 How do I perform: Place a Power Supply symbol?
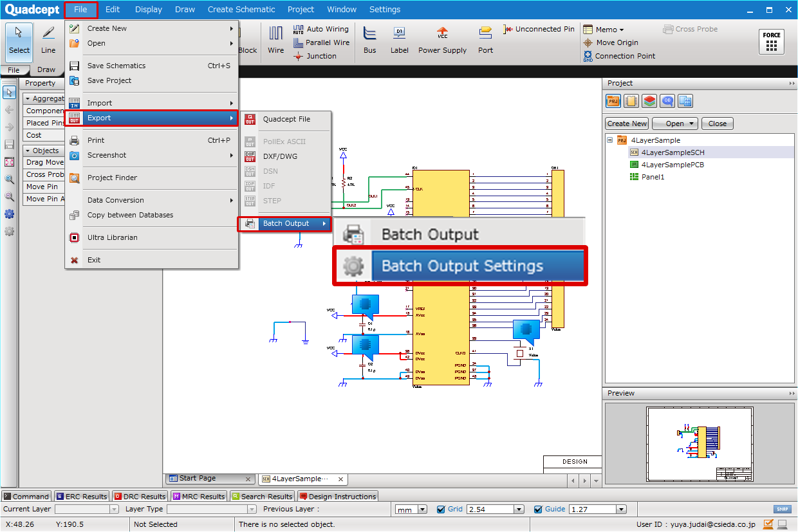(442, 40)
